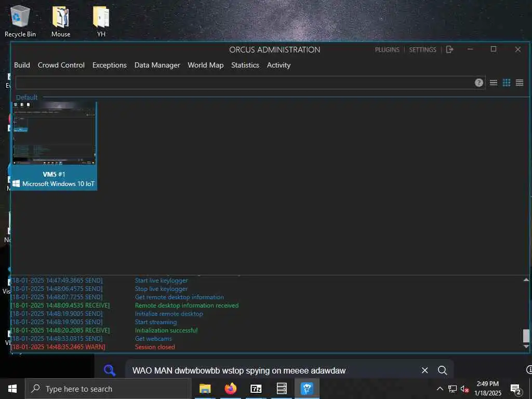Open the notification center icon
Screen dimensions: 532x399
[x=516, y=389]
